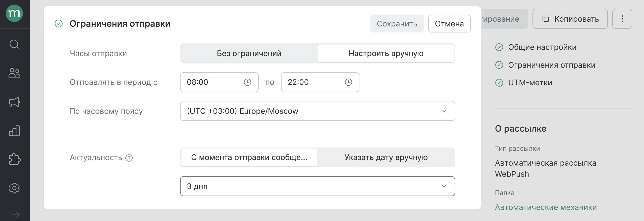Click the Папка label
This screenshot has height=221, width=644.
505,193
